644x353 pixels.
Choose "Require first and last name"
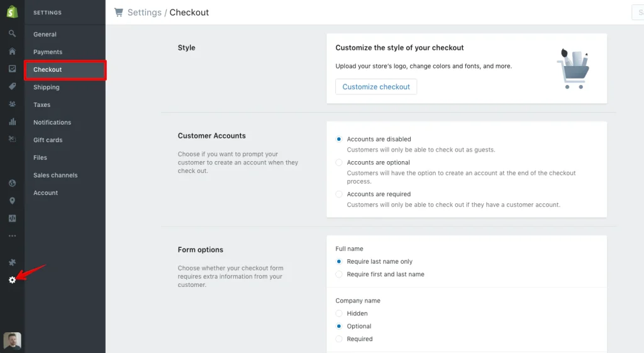pyautogui.click(x=340, y=274)
